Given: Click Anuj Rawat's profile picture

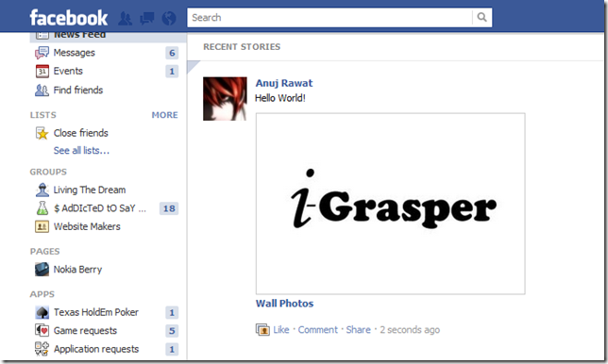Looking at the screenshot, I should tap(225, 99).
